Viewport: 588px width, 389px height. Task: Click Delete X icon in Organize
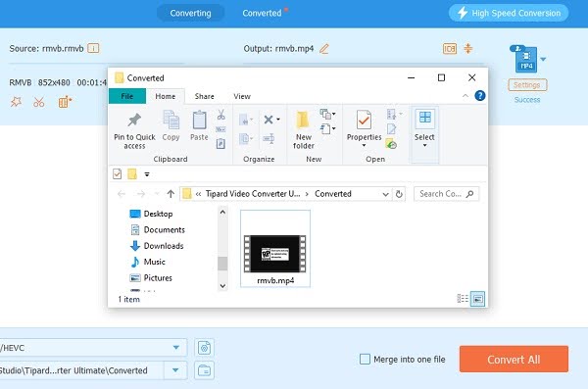click(269, 120)
